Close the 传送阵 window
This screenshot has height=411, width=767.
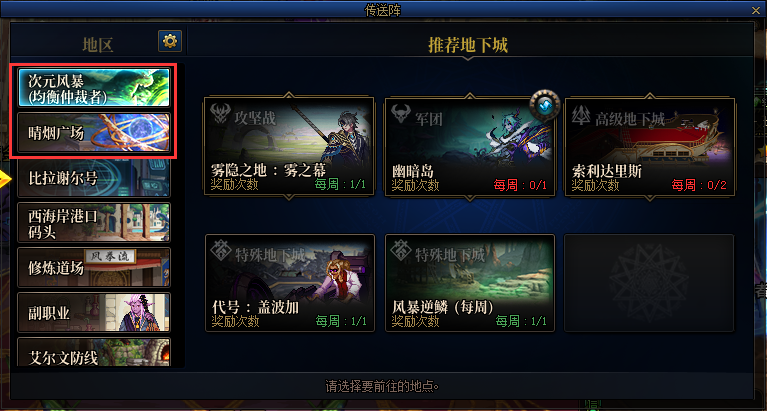(756, 10)
